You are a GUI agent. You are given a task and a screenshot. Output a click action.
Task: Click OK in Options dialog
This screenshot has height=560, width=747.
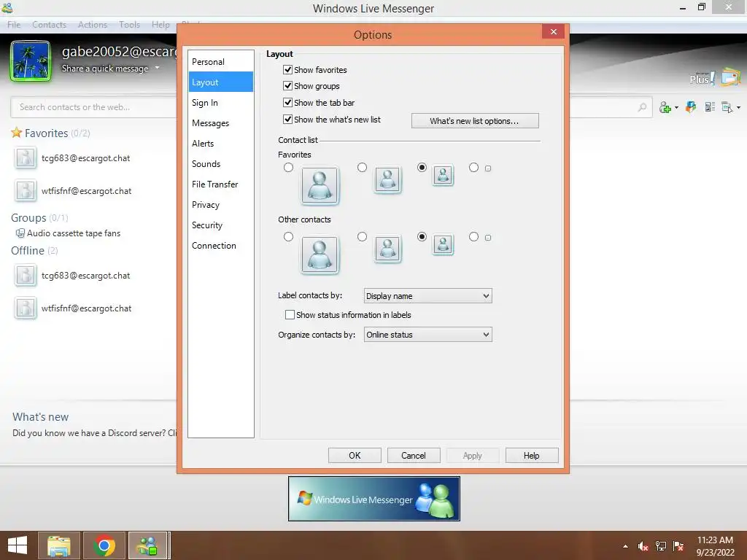(x=355, y=456)
